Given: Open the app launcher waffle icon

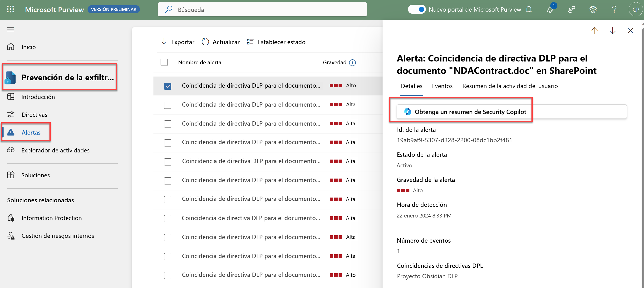Looking at the screenshot, I should [x=10, y=9].
